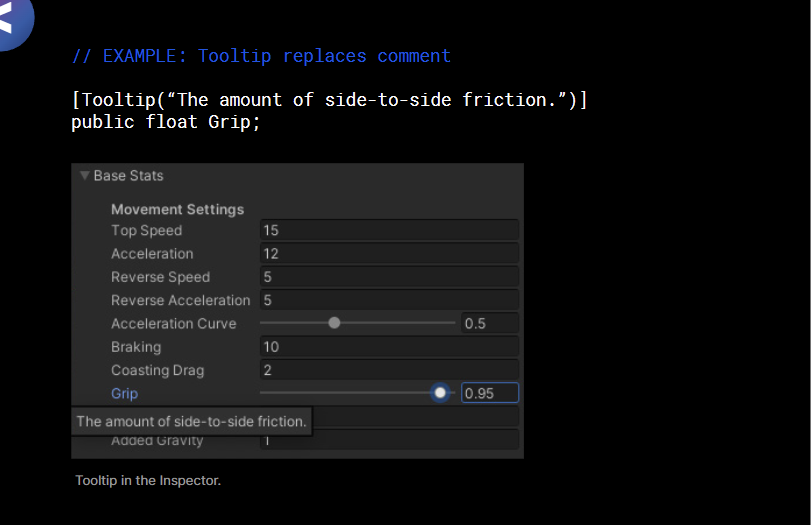The image size is (812, 525).
Task: Select the Acceleration Curve 0.5 value box
Action: (x=490, y=323)
